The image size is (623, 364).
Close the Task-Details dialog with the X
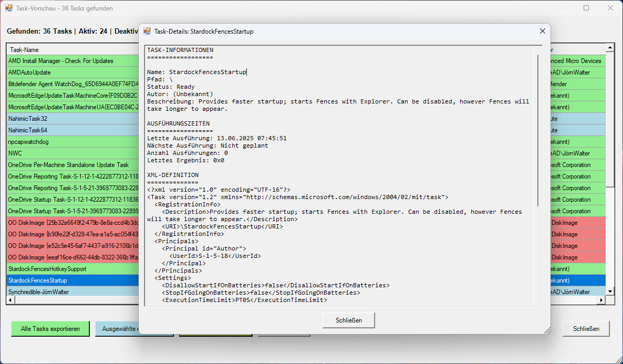(542, 32)
